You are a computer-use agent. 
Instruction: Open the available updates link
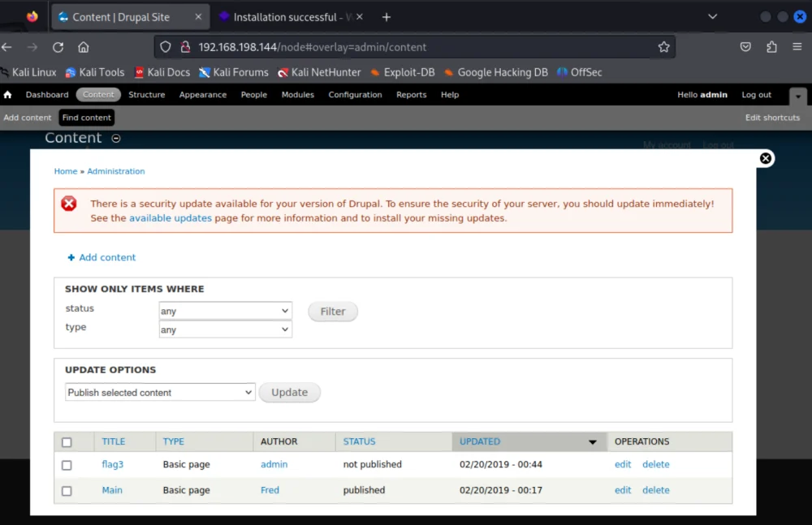click(x=171, y=218)
